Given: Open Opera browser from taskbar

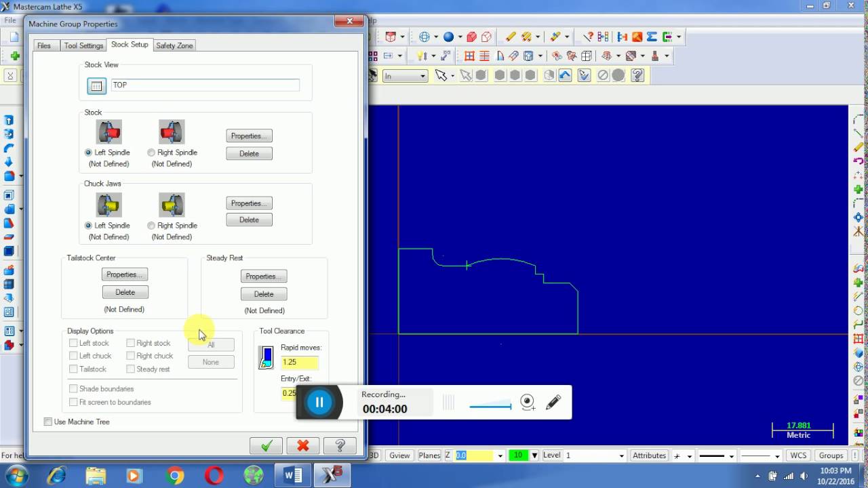Looking at the screenshot, I should click(214, 476).
